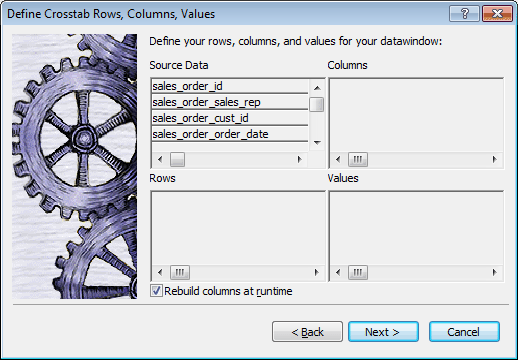The image size is (518, 360).
Task: Close the Define Crosstab dialog
Action: click(x=497, y=14)
